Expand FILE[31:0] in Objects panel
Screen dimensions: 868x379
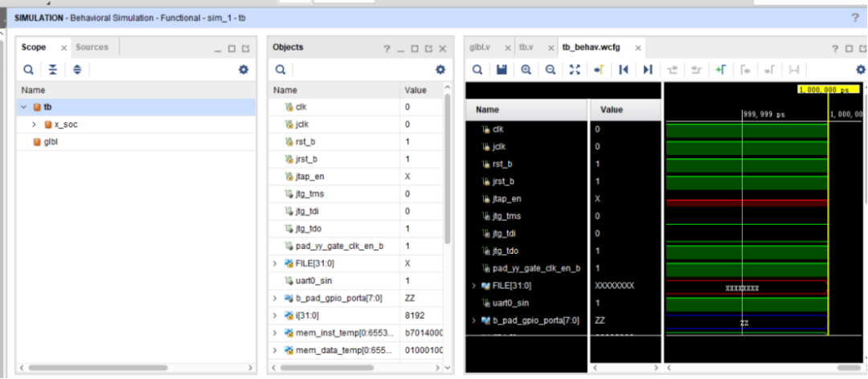[x=275, y=263]
